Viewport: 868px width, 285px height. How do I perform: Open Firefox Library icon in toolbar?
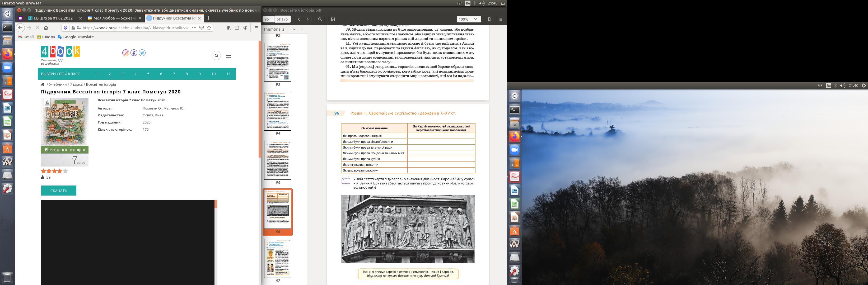click(x=228, y=28)
